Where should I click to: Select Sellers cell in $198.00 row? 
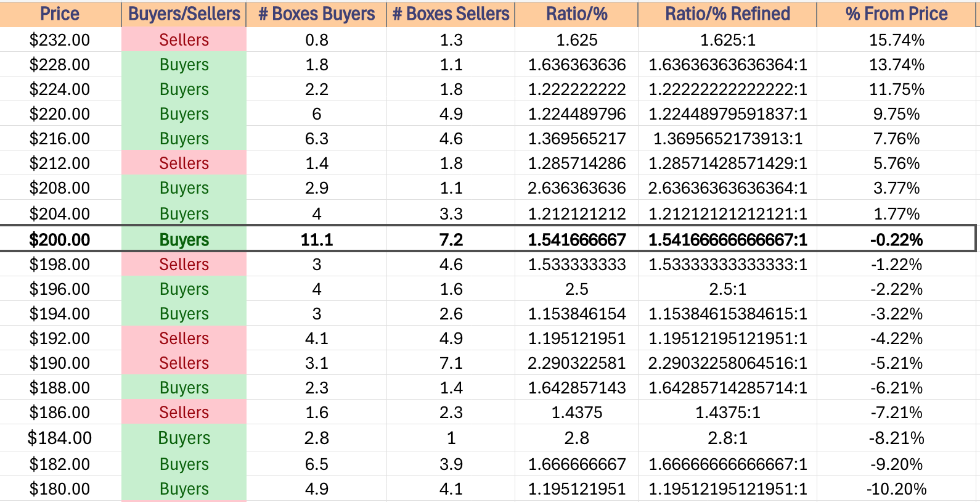(184, 265)
